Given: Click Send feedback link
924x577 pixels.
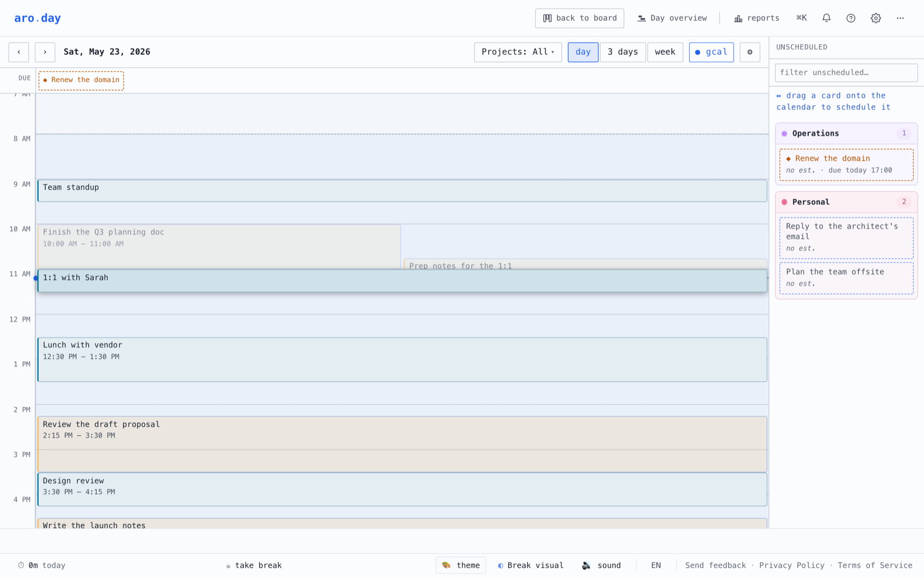Looking at the screenshot, I should click(x=715, y=566).
